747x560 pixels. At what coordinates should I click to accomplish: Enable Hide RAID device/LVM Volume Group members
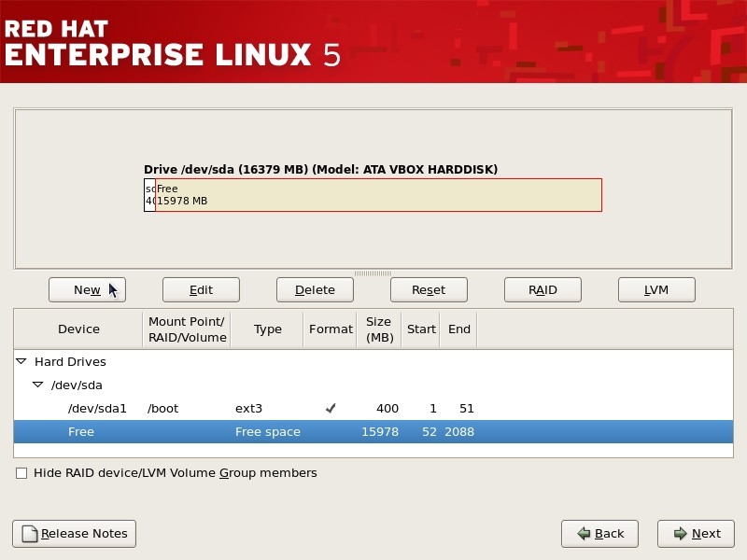click(x=21, y=473)
